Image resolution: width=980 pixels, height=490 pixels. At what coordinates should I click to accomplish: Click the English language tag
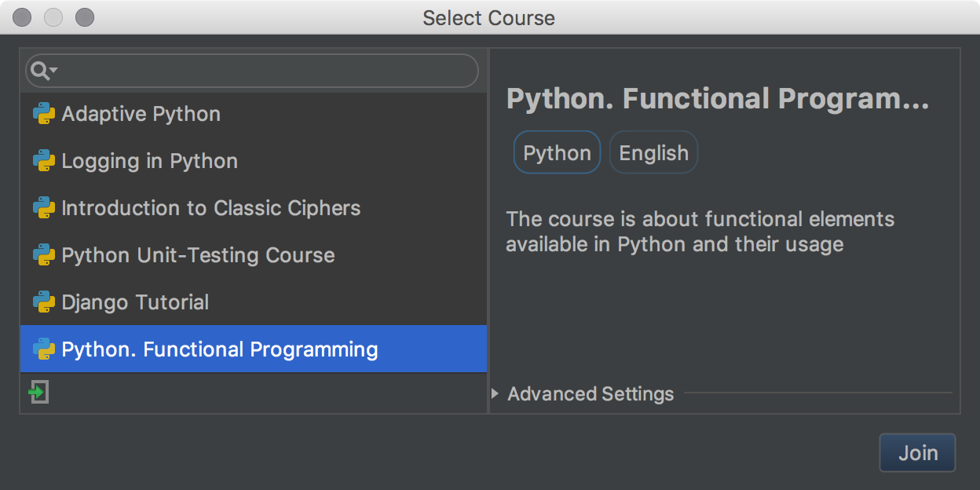[653, 152]
